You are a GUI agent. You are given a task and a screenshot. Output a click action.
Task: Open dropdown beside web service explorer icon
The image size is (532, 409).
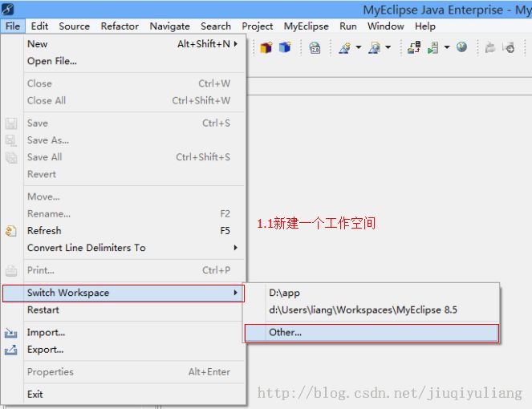pos(388,47)
